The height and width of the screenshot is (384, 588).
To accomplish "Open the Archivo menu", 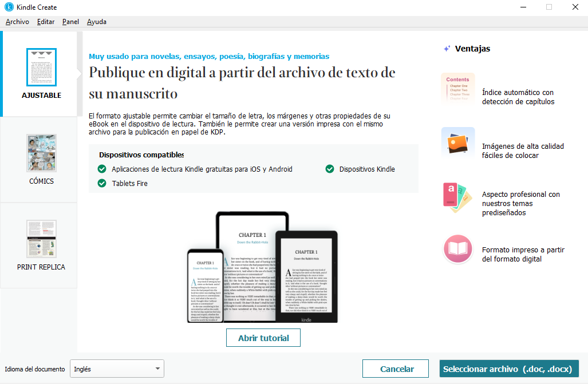I will click(x=17, y=22).
